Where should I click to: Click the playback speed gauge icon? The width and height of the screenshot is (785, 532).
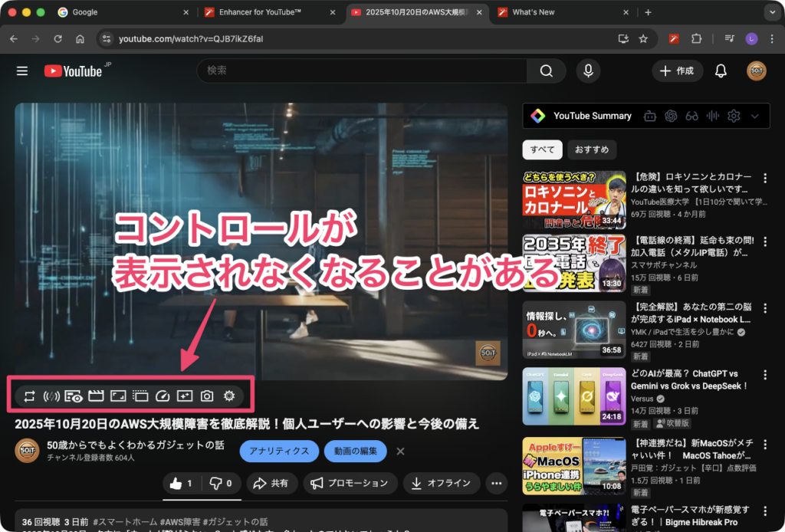click(x=162, y=396)
